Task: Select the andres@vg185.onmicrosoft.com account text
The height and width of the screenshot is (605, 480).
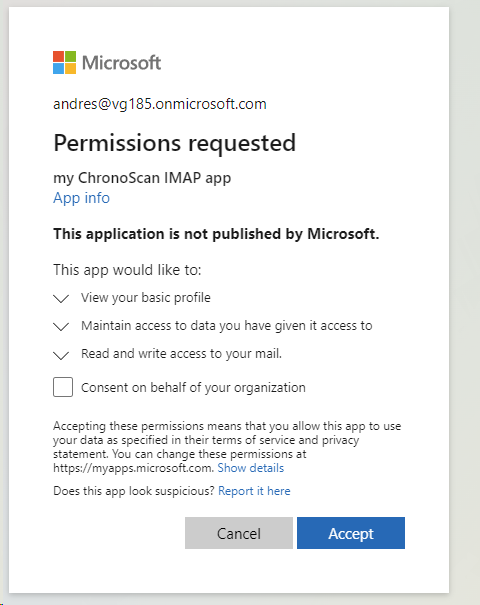Action: click(x=160, y=104)
